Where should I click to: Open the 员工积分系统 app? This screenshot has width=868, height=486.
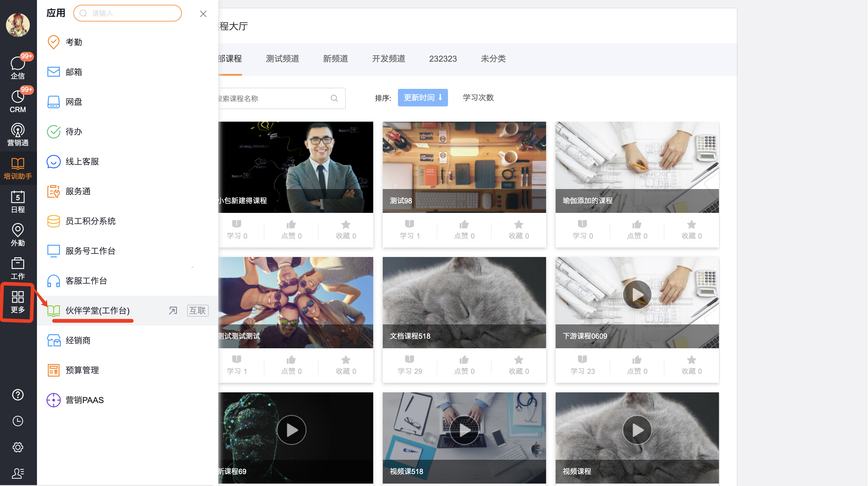[127, 221]
